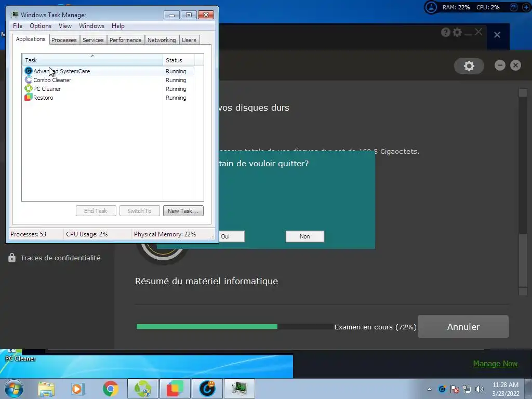The width and height of the screenshot is (532, 399).
Task: Click the Switch To button
Action: [x=139, y=211]
